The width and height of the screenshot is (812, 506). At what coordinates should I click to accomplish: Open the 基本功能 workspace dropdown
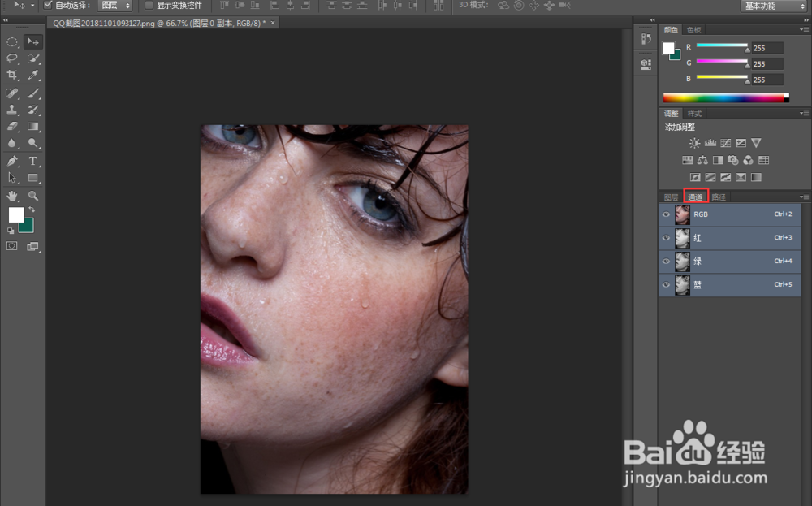point(774,6)
